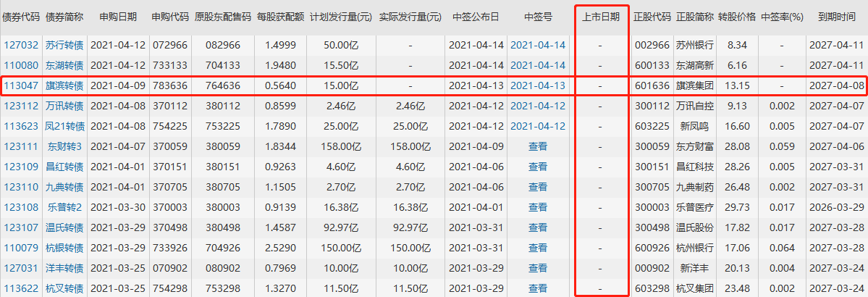Click bond name 凤21转债
The height and width of the screenshot is (297, 868).
64,126
